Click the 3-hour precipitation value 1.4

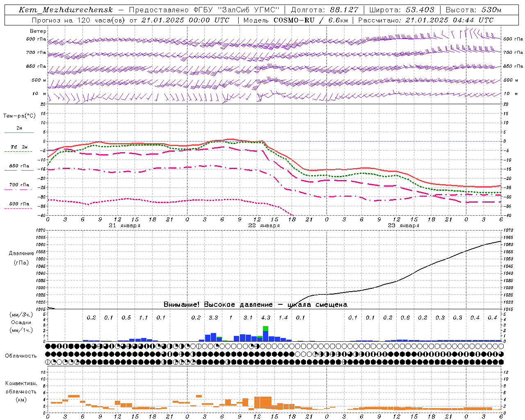pos(283,317)
